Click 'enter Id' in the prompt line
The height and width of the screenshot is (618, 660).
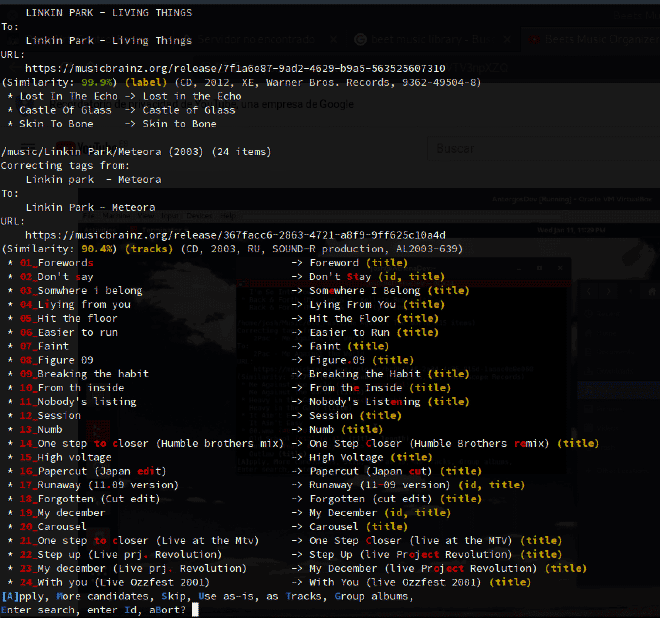click(112, 610)
